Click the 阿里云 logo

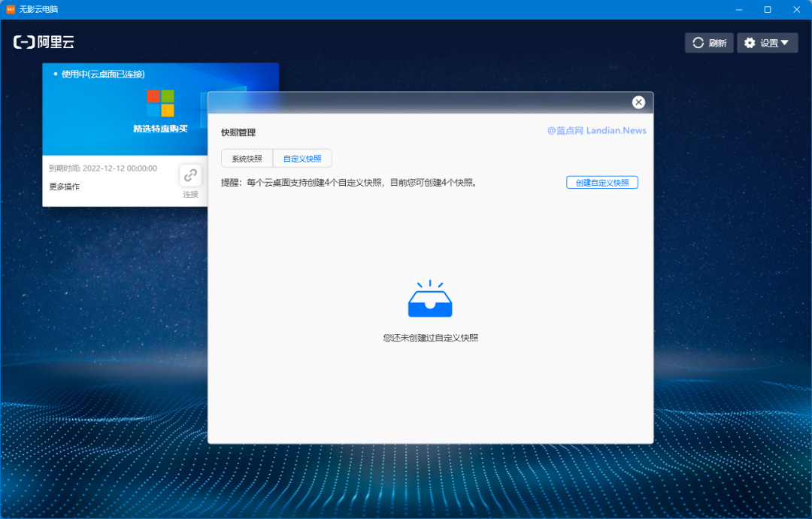click(44, 42)
